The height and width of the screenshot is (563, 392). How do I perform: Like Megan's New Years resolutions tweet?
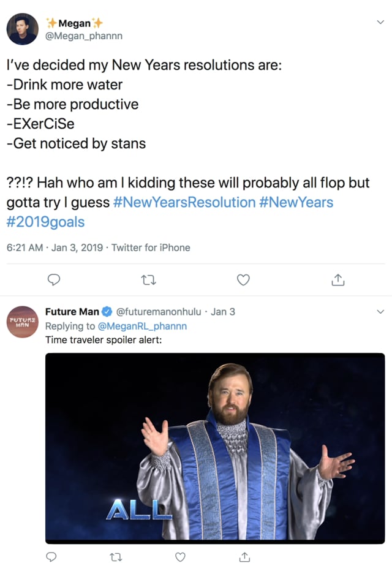click(243, 279)
